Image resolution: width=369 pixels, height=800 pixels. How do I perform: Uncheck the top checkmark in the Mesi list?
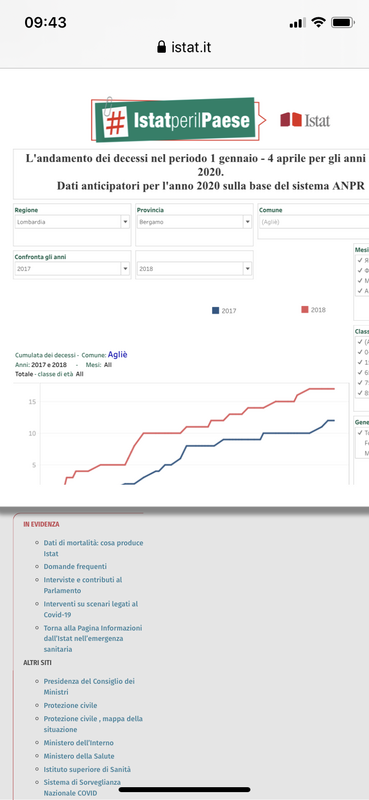360,260
